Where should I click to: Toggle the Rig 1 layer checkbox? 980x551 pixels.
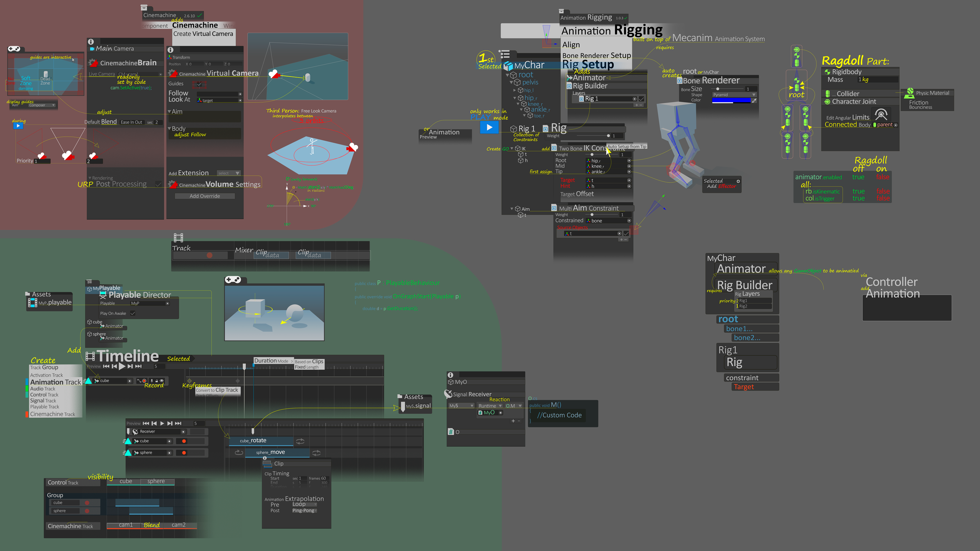(642, 99)
